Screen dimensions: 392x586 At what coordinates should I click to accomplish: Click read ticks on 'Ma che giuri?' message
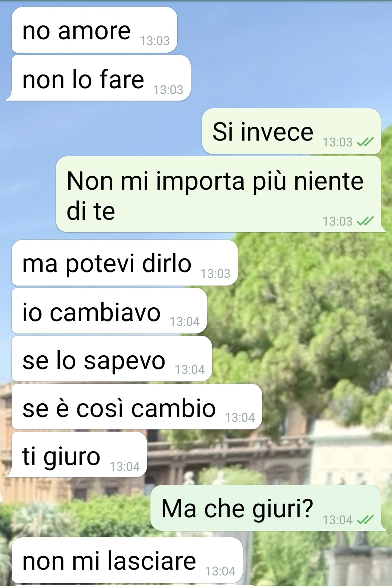(x=365, y=520)
